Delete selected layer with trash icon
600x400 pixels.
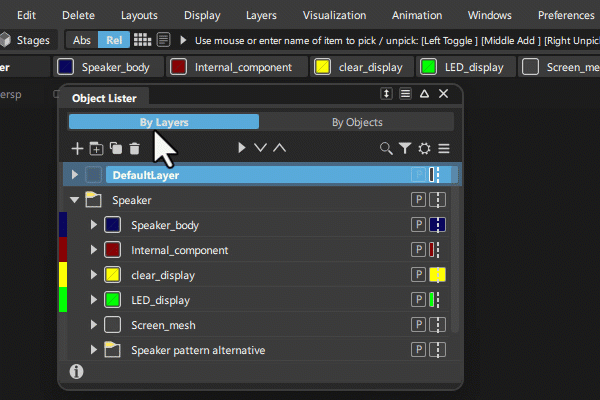[x=134, y=148]
